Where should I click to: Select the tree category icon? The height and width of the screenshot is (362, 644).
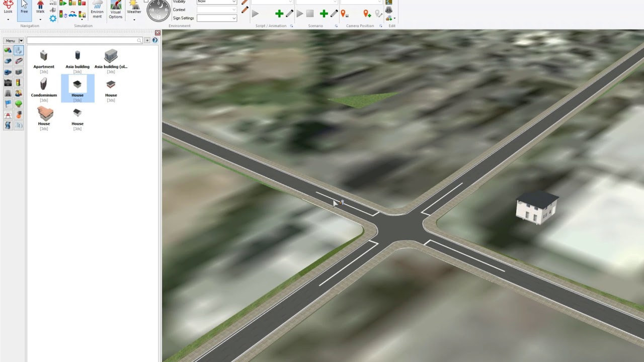click(x=19, y=104)
